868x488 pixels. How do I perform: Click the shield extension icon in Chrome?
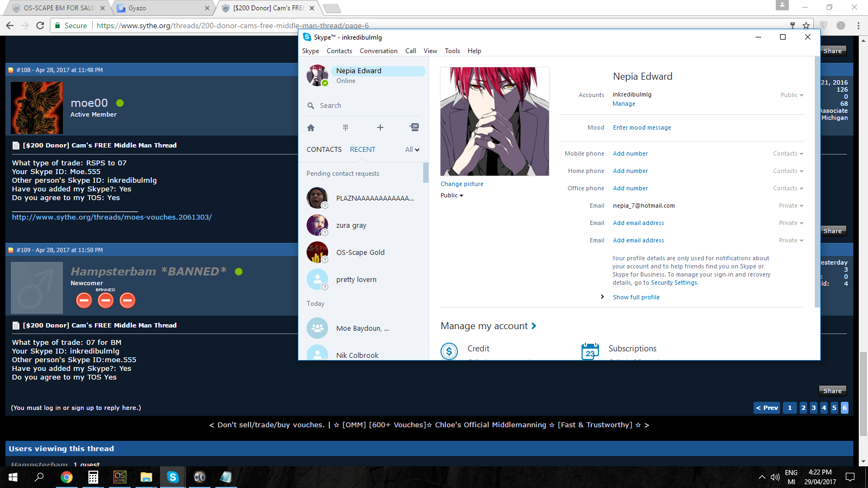click(x=824, y=25)
